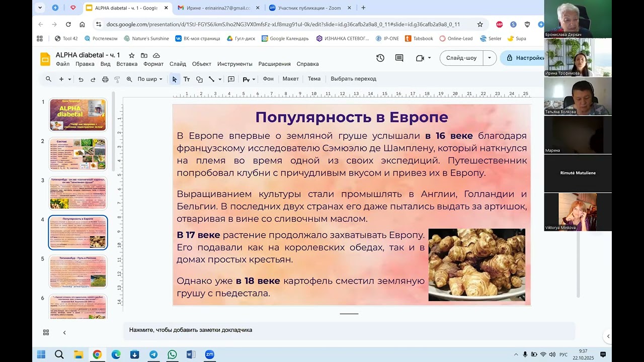
Task: Open the Файл menu
Action: [63, 64]
